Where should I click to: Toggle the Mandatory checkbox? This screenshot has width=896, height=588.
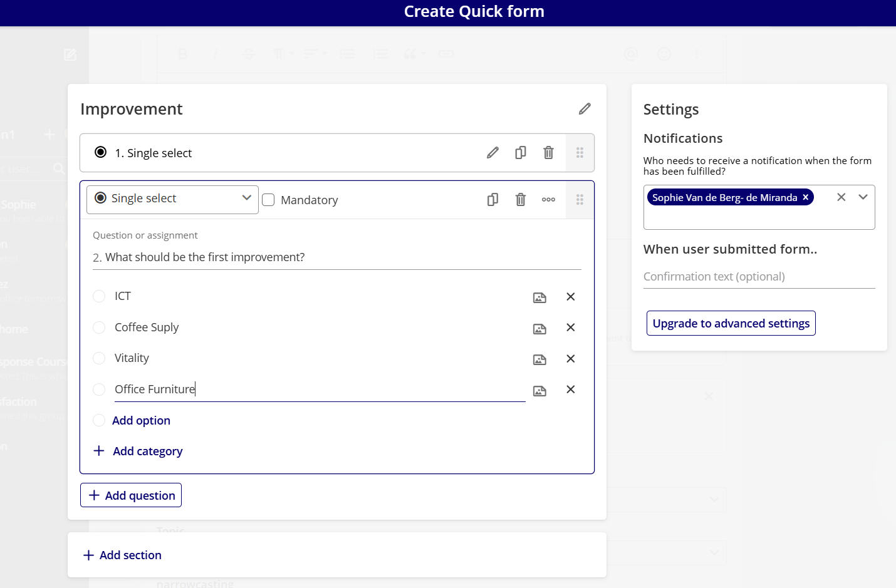pos(268,200)
